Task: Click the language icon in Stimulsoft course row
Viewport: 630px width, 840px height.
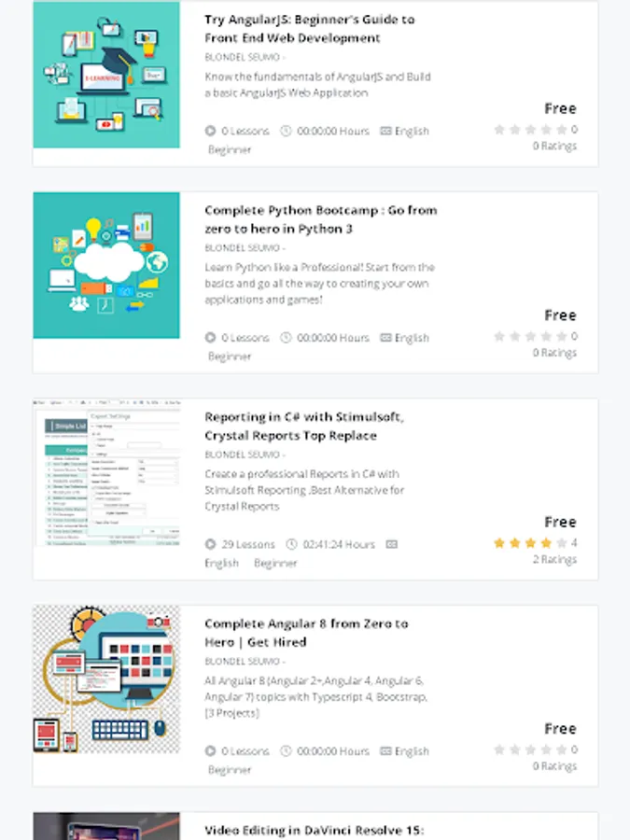Action: tap(392, 544)
